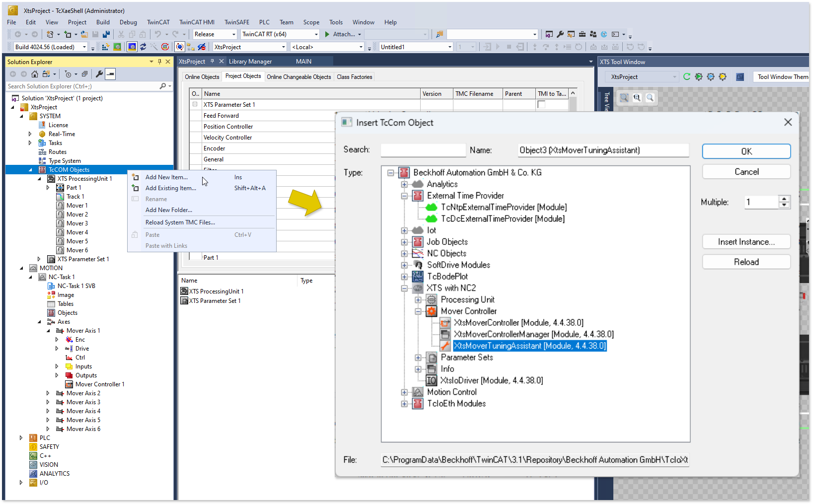The height and width of the screenshot is (504, 813).
Task: Toggle the pin on XtsProject document tab
Action: click(x=212, y=61)
